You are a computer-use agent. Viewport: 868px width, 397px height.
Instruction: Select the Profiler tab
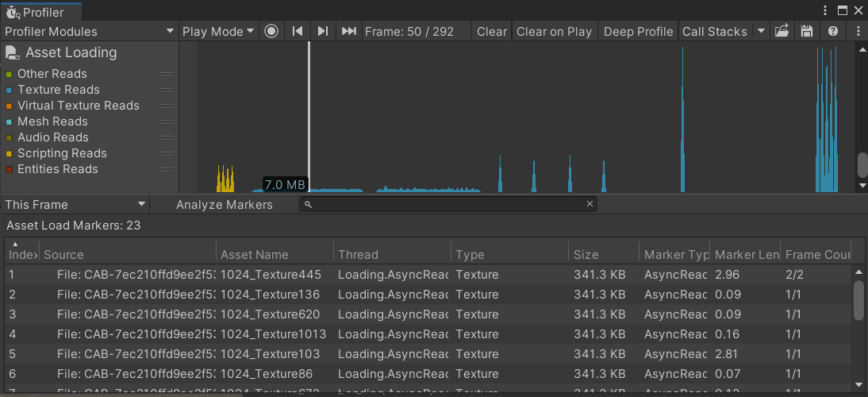(41, 12)
